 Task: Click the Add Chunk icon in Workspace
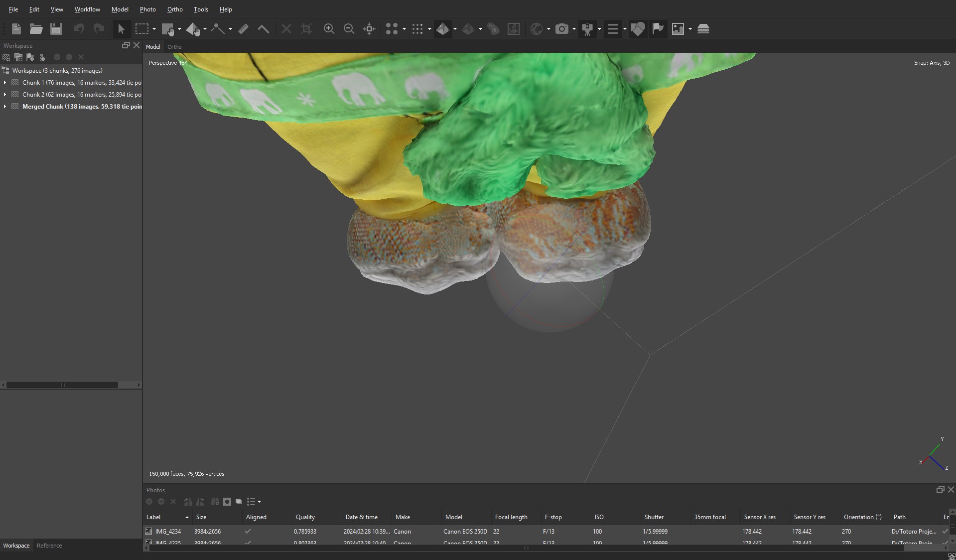tap(6, 57)
